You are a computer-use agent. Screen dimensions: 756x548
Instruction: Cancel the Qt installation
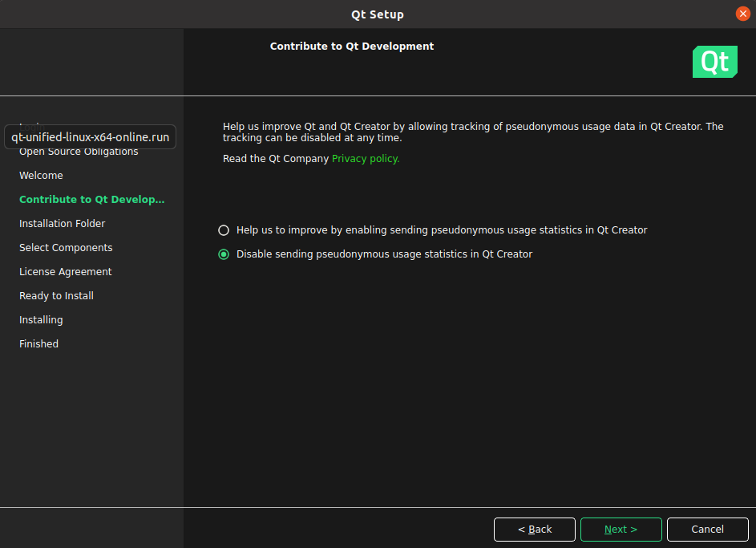pyautogui.click(x=707, y=530)
